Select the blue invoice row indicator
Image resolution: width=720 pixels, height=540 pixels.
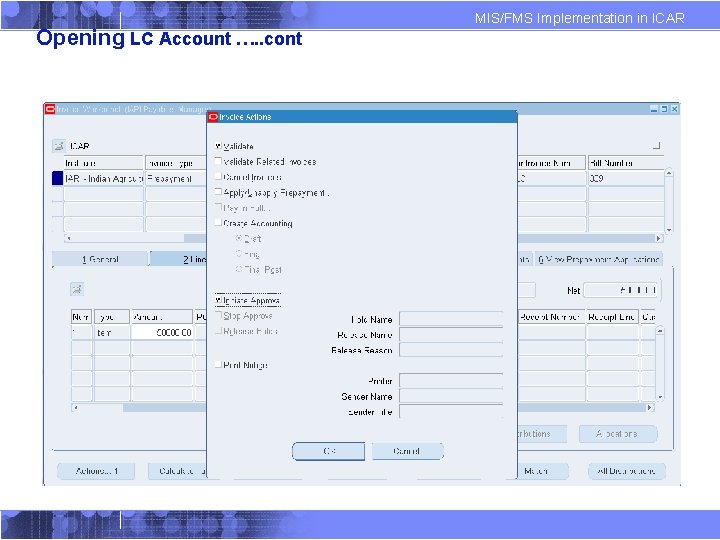coord(57,178)
